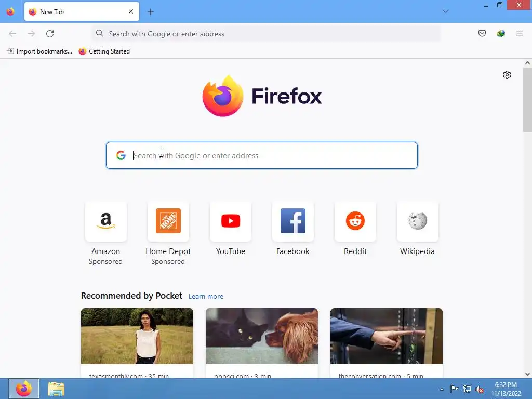Viewport: 532px width, 399px height.
Task: Open popsci.com cat and dog story
Action: tap(262, 336)
